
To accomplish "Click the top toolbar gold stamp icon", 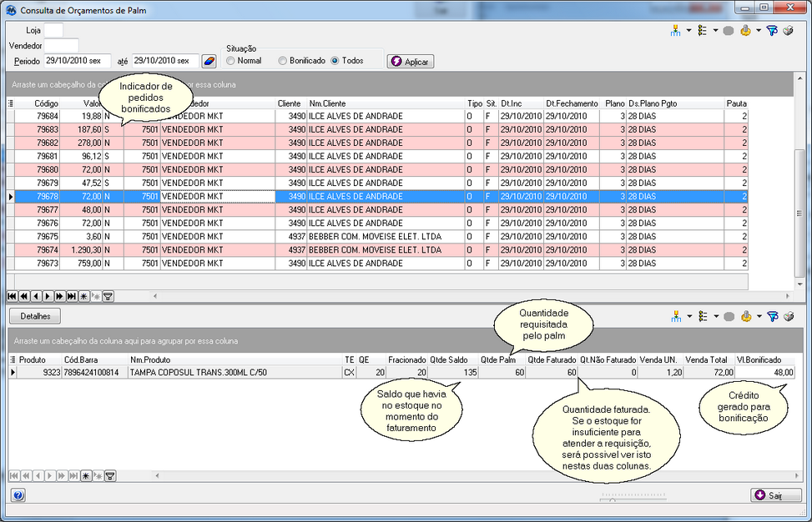I will pyautogui.click(x=745, y=31).
